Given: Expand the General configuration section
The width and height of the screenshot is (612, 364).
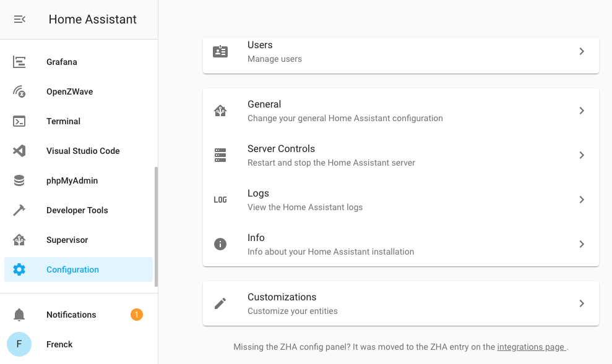Looking at the screenshot, I should [582, 111].
